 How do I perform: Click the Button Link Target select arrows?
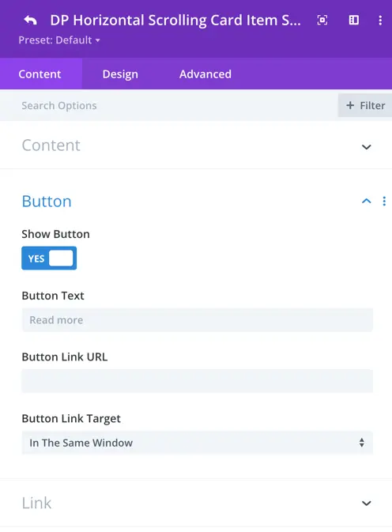[x=362, y=443]
